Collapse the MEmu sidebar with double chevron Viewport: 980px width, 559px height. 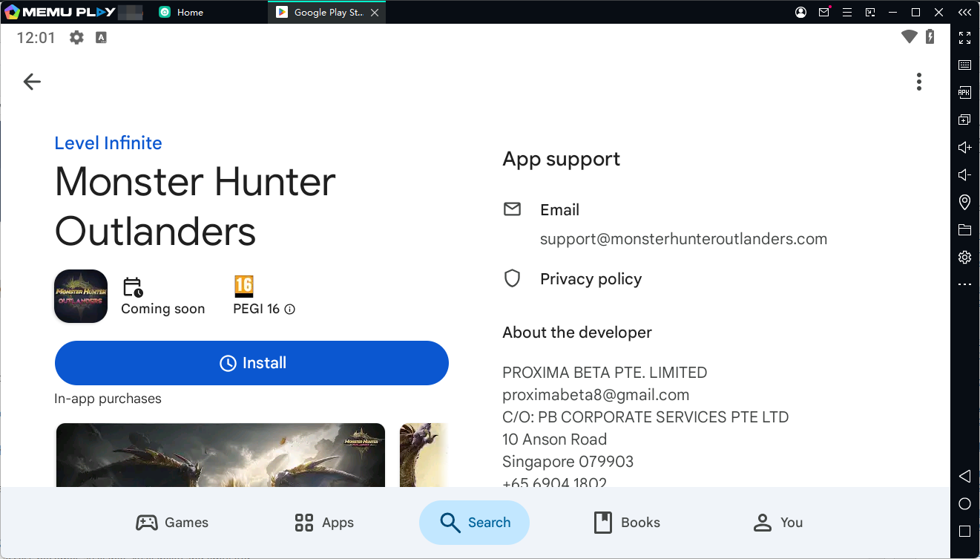point(964,12)
